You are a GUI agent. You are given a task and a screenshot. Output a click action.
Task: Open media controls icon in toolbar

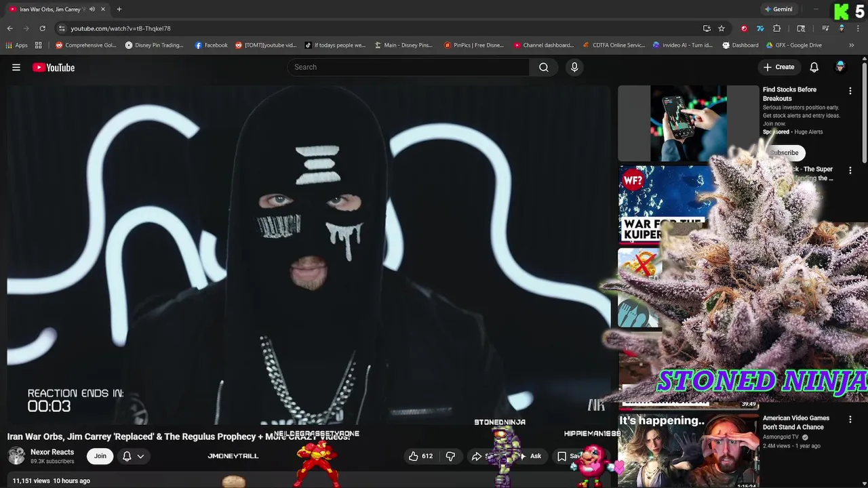coord(825,28)
